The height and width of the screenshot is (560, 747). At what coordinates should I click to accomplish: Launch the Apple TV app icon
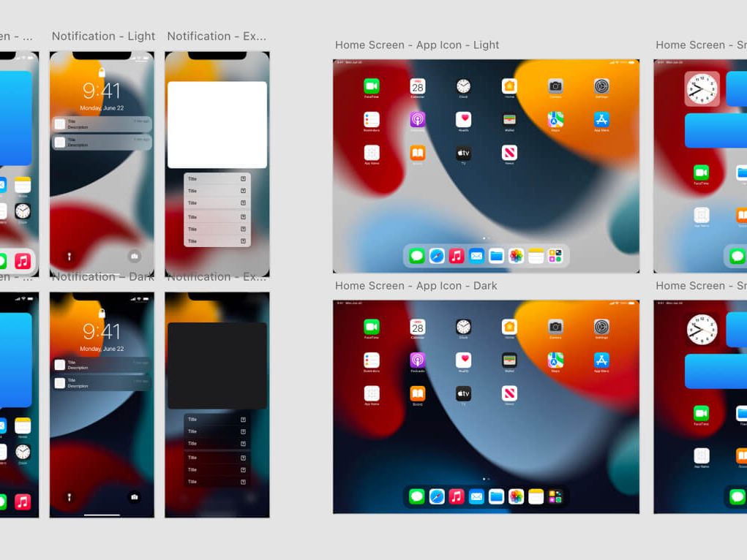[463, 152]
